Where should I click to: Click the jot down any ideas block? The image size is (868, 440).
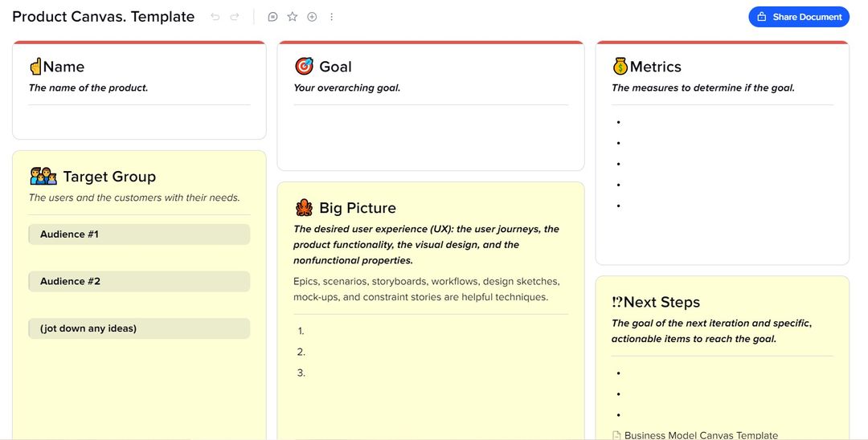coord(139,328)
